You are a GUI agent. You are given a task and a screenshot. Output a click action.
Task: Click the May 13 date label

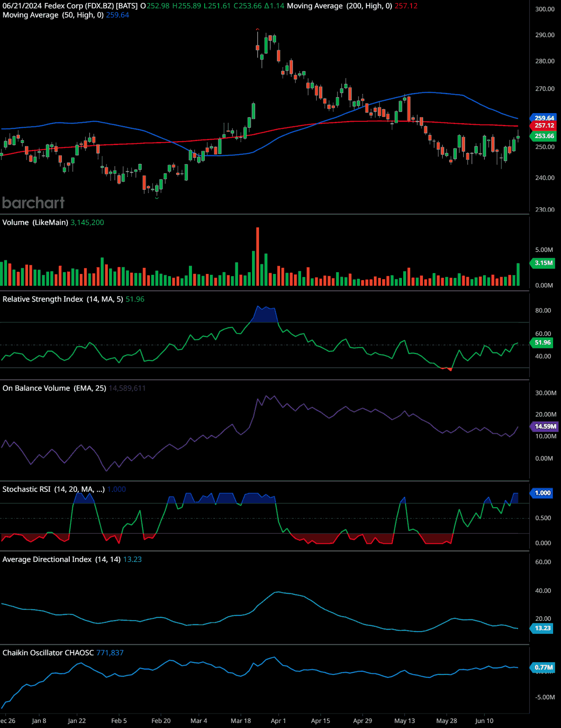tap(405, 721)
